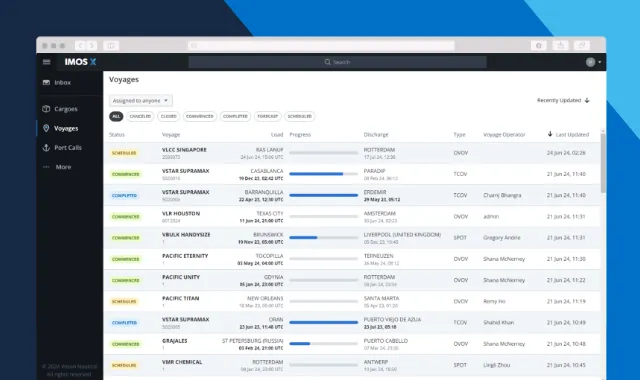Select the COMMENCED filter chip

(x=200, y=116)
